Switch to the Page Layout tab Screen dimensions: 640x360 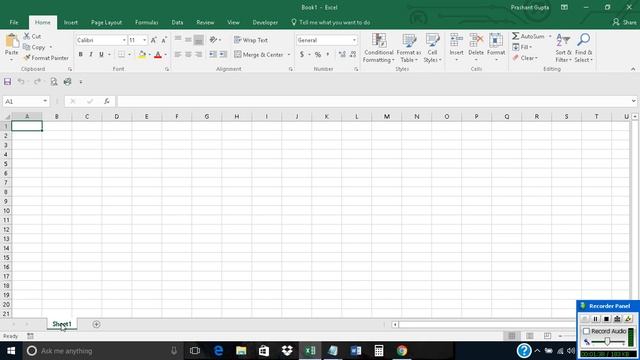(x=106, y=22)
